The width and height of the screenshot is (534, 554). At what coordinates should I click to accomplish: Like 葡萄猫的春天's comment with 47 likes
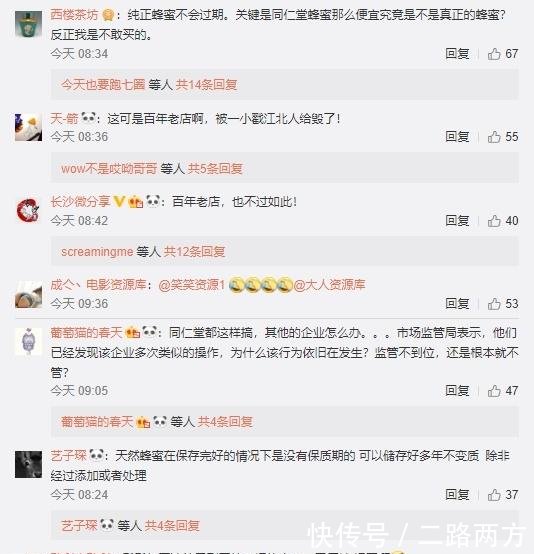494,391
